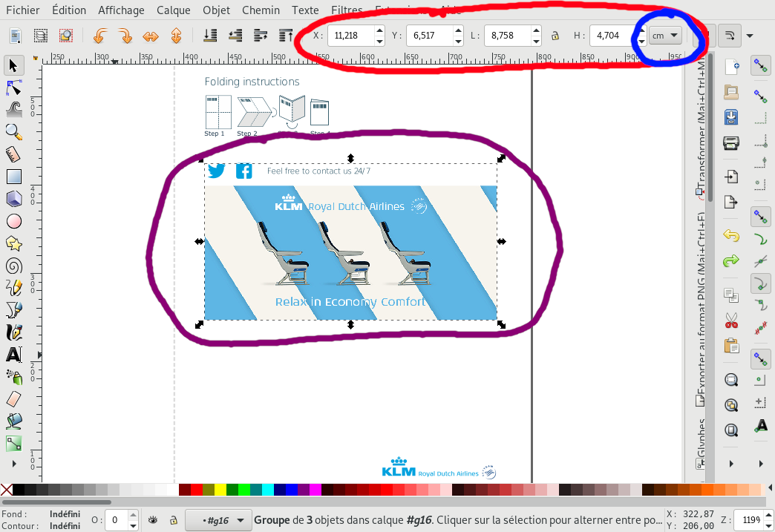Lower selection to bottom
The height and width of the screenshot is (532, 775).
coord(211,36)
